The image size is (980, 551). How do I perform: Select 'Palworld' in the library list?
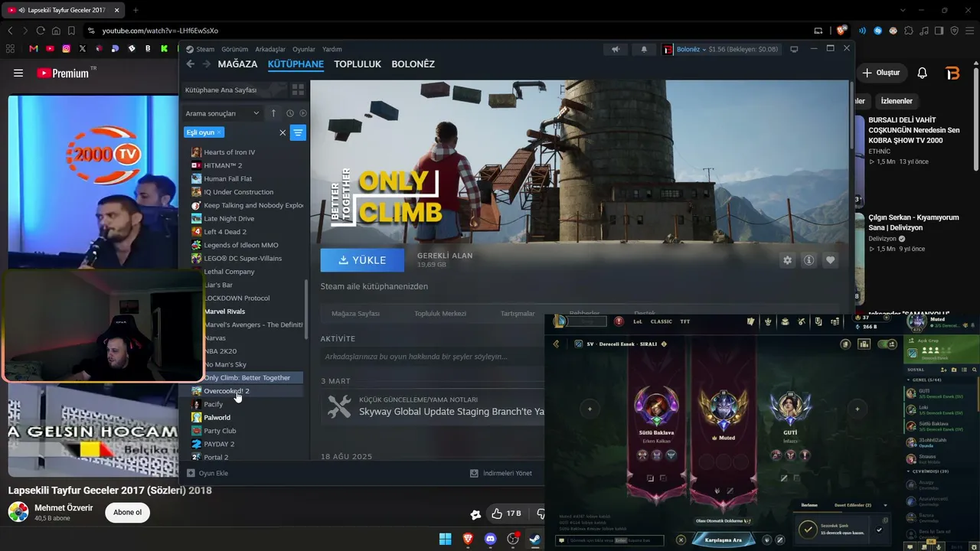(x=217, y=418)
